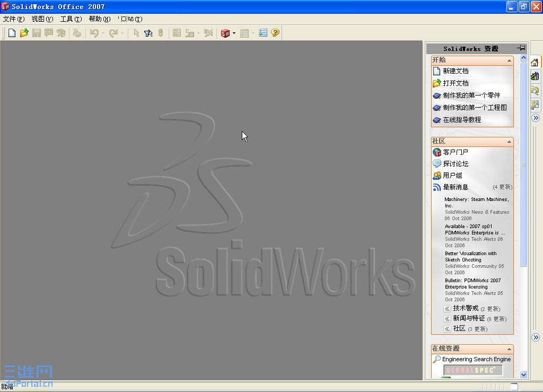Open 制作我的第一个零件 tutorial
The image size is (543, 392).
[x=471, y=95]
